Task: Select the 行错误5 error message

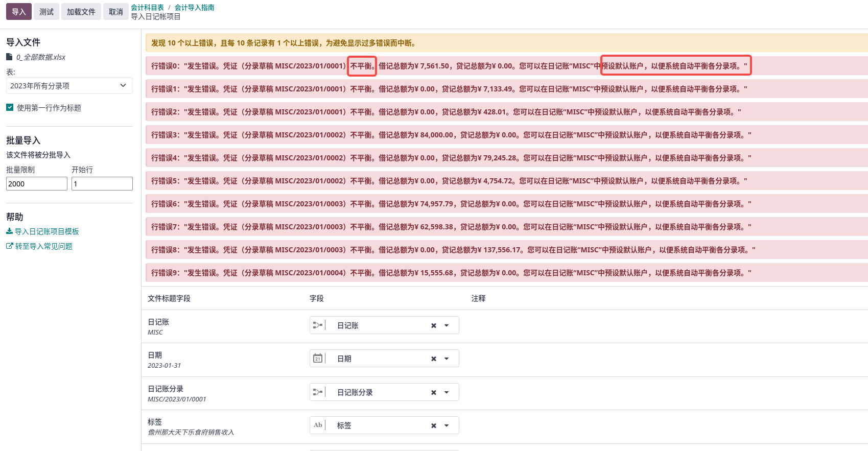Action: click(506, 181)
